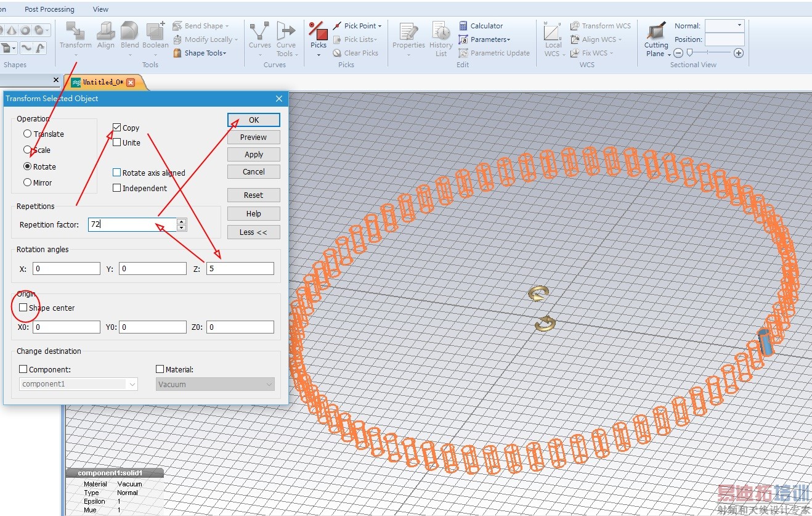Focus the X0 origin field
This screenshot has width=812, height=516.
pos(67,327)
